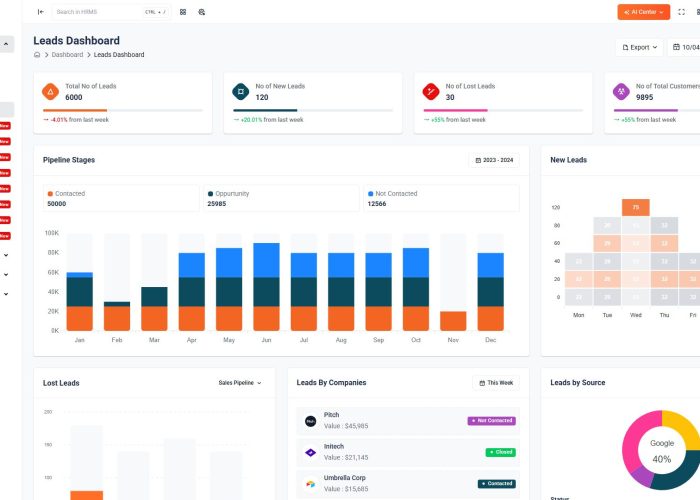Viewport: 700px width, 500px height.
Task: Open the Sales Pipeline dropdown
Action: [x=240, y=383]
